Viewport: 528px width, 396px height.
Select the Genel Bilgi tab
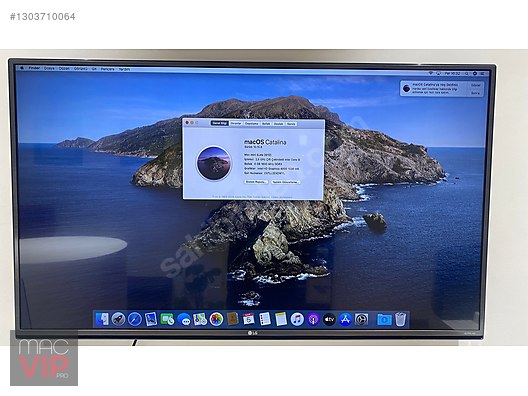click(x=220, y=123)
